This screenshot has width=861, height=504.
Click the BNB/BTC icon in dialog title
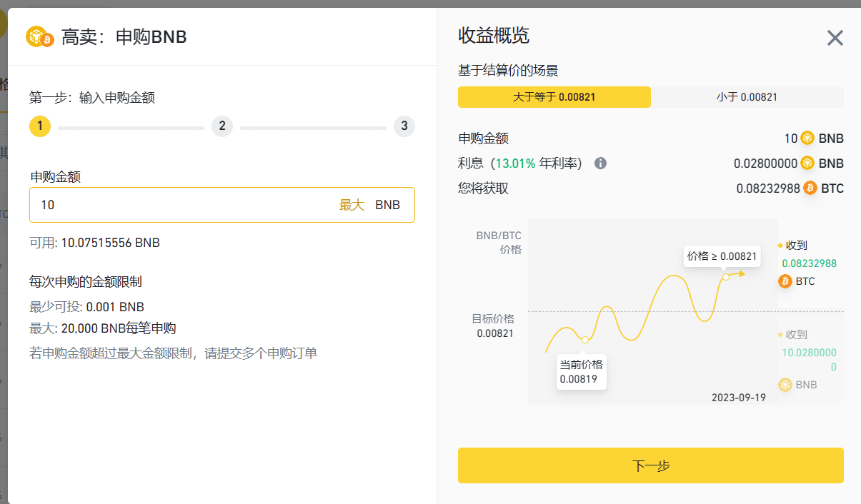(x=40, y=36)
